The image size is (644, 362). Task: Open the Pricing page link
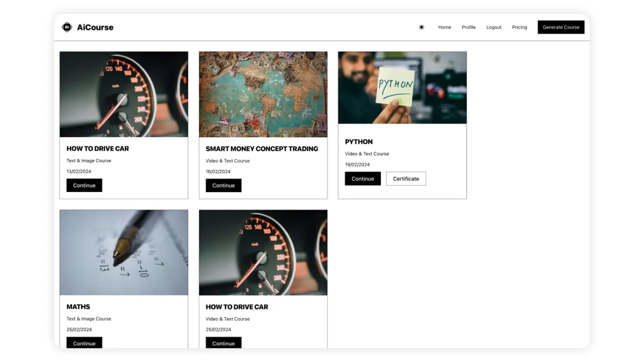click(520, 27)
